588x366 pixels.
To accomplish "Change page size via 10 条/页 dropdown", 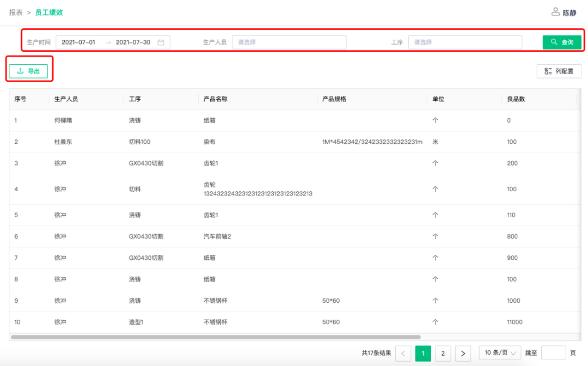I will [x=500, y=353].
